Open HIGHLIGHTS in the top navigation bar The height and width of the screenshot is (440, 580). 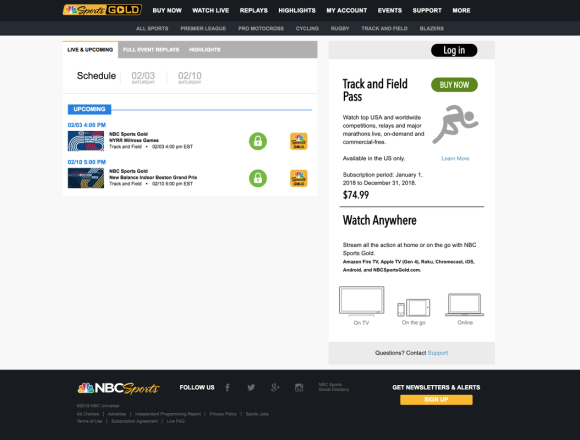tap(297, 11)
